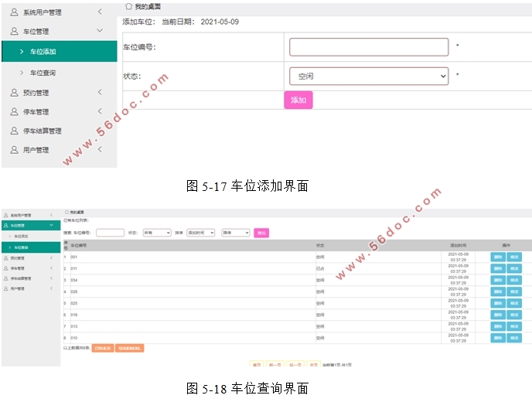The image size is (532, 402).
Task: Expand the 系统用户管理 chevron in the larger sidebar
Action: click(x=99, y=12)
